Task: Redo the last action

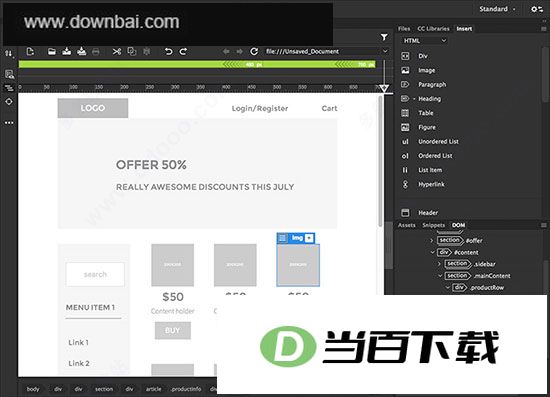Action: pos(183,52)
